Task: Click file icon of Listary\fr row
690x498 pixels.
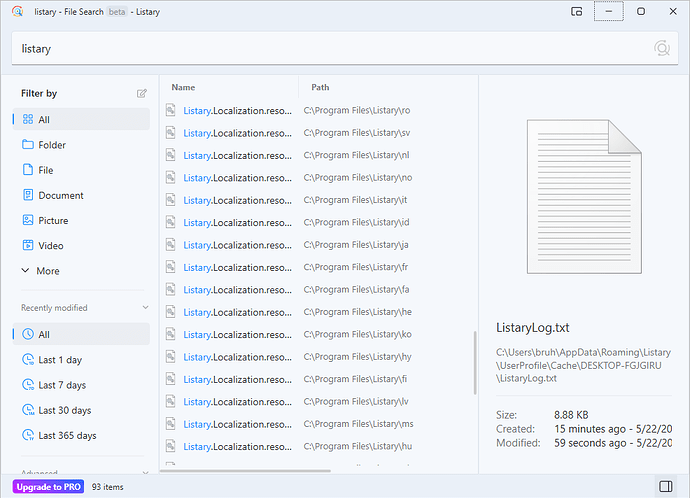Action: tap(170, 267)
